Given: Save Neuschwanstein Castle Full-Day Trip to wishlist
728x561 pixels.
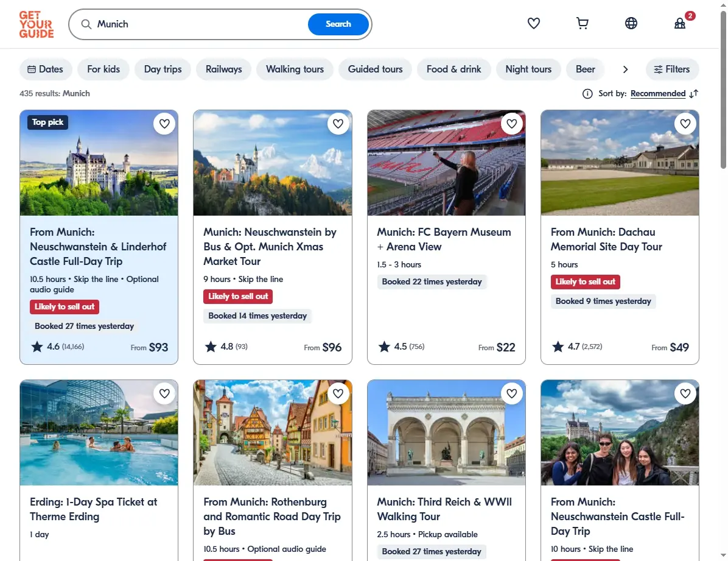Looking at the screenshot, I should click(685, 393).
